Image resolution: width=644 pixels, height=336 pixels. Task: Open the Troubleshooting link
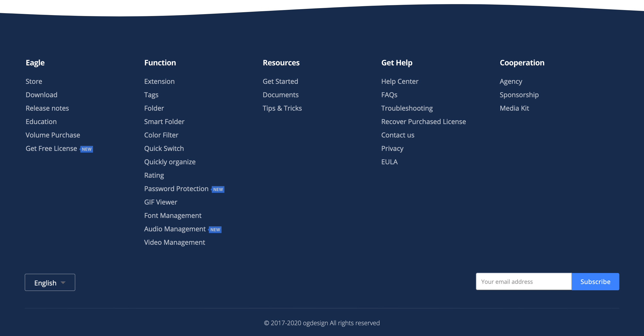point(407,108)
